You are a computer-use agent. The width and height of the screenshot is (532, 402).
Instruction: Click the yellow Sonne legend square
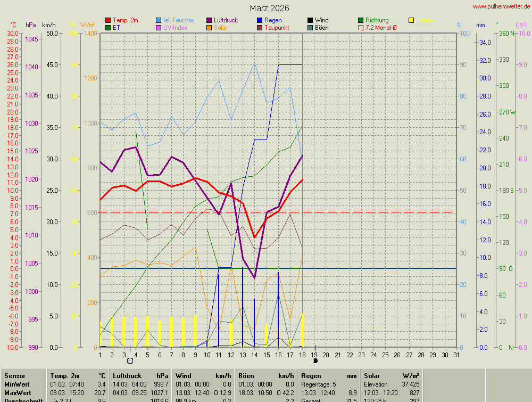pos(411,20)
